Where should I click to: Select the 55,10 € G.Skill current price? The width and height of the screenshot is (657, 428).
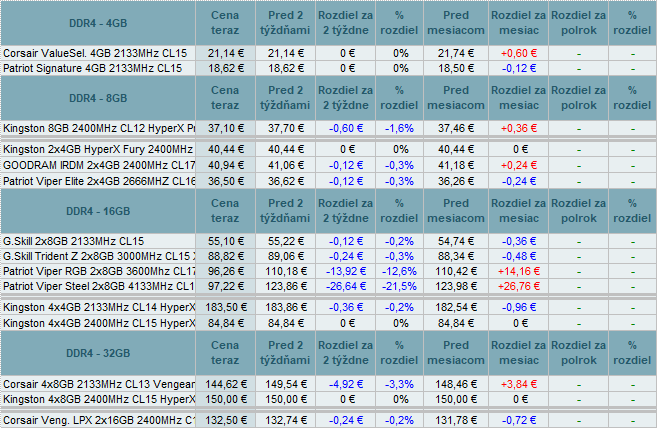click(x=226, y=241)
